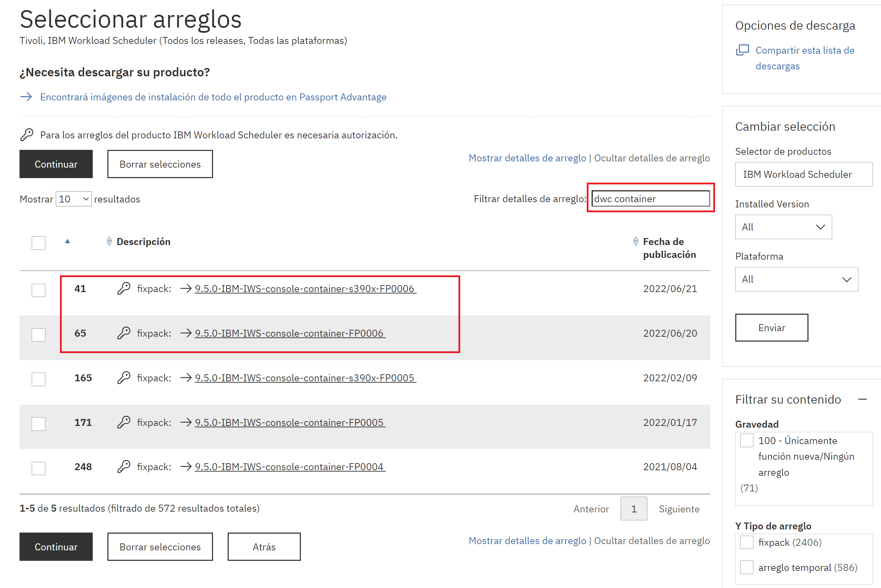Viewport: 881px width, 588px height.
Task: Click the Selector de productos input field
Action: (x=804, y=174)
